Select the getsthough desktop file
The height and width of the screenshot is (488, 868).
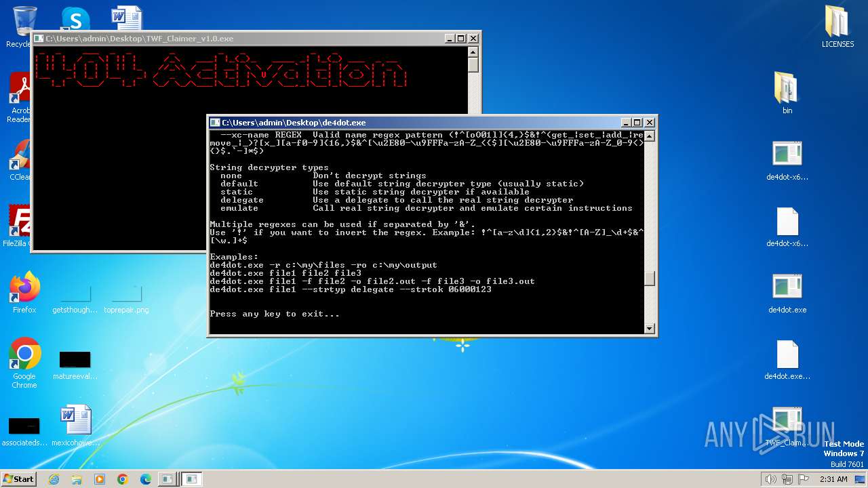coord(75,298)
